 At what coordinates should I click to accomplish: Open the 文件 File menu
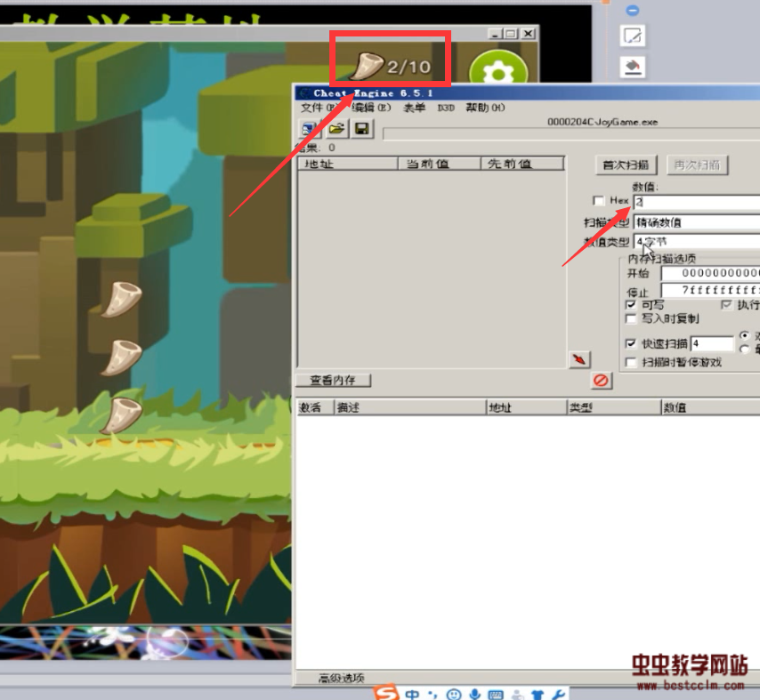pos(319,108)
